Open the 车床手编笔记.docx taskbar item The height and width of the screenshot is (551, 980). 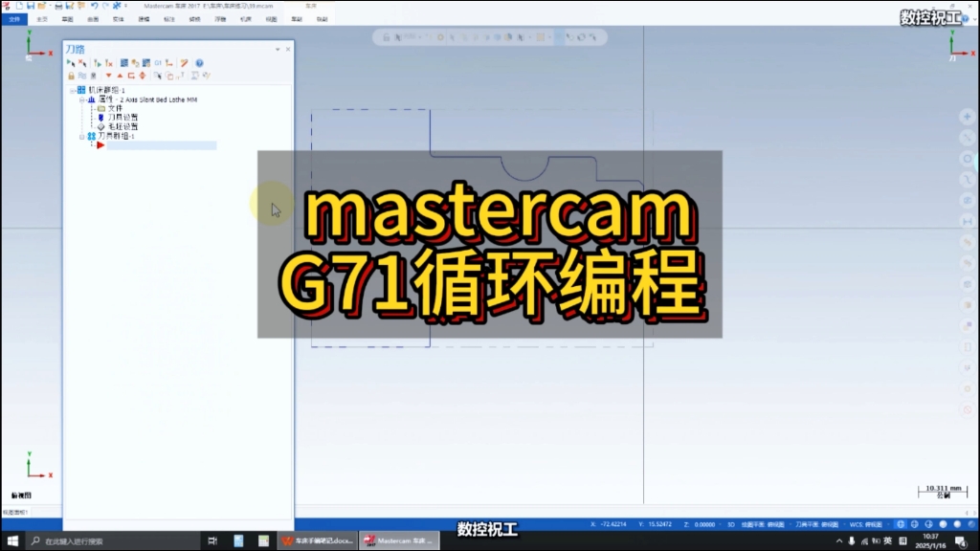(316, 540)
